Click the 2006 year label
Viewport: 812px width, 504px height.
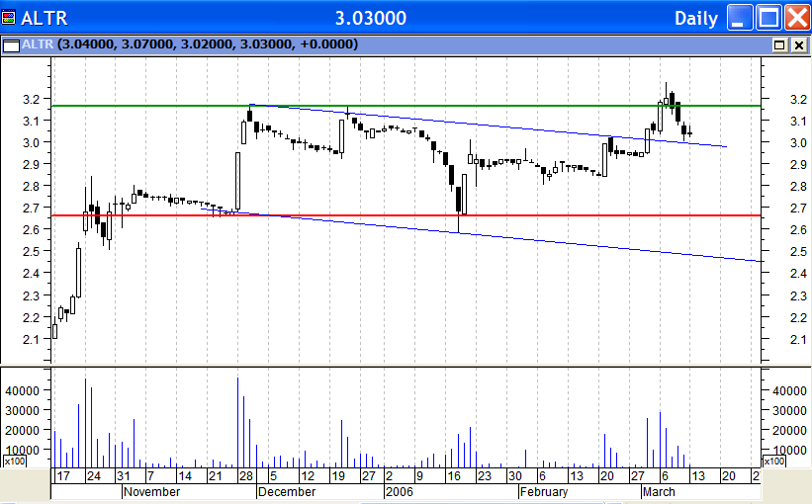point(400,491)
